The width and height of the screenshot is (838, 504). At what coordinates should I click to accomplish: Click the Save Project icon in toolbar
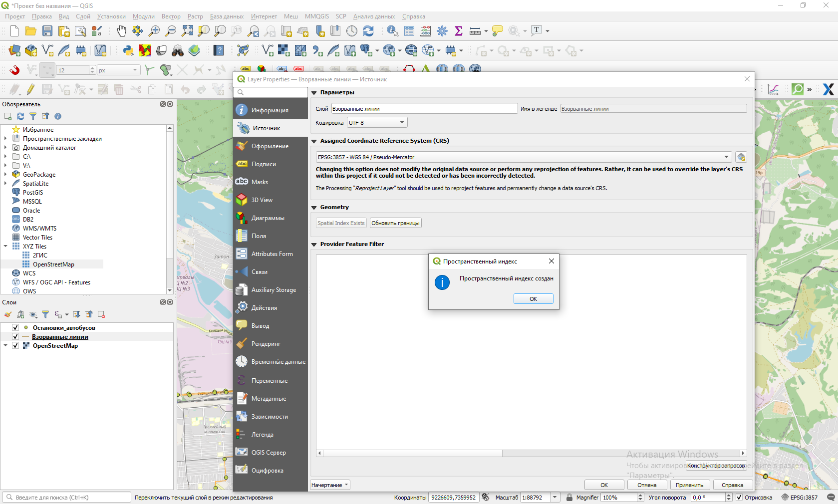(47, 31)
